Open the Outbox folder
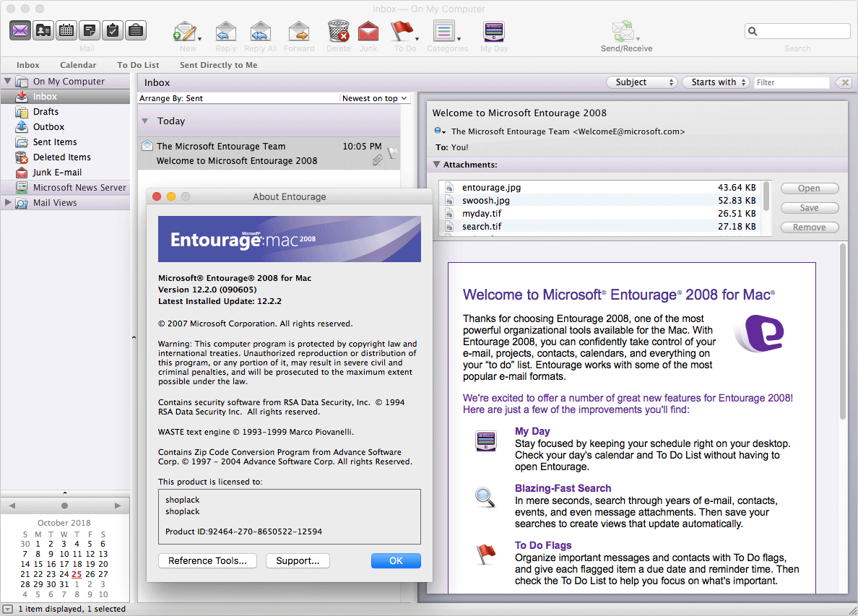The height and width of the screenshot is (616, 858). point(65,127)
